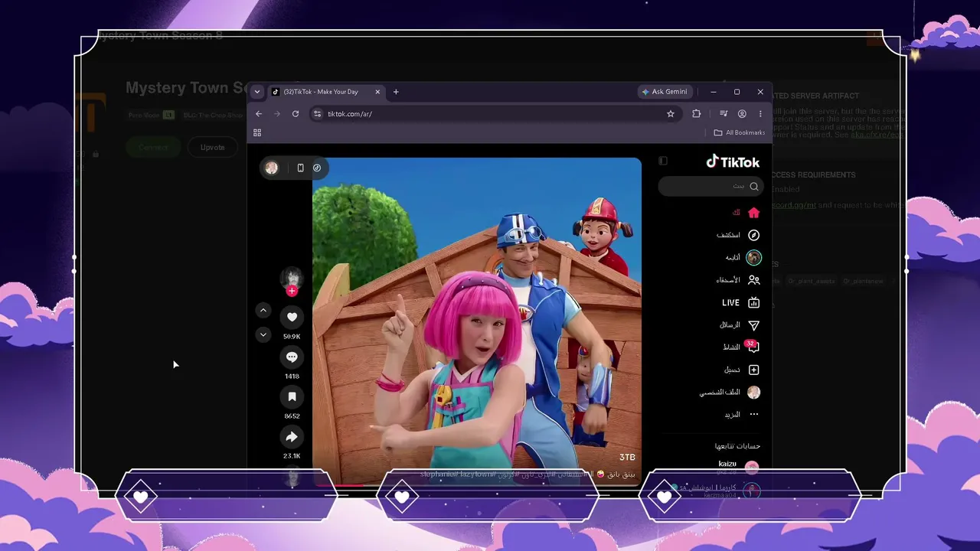Collapse the TikTok sidebar panel toggle
The width and height of the screenshot is (980, 551).
point(663,161)
